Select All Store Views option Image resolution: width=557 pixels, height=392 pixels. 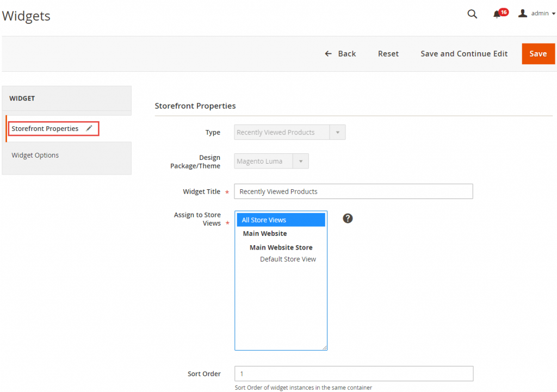pos(264,220)
